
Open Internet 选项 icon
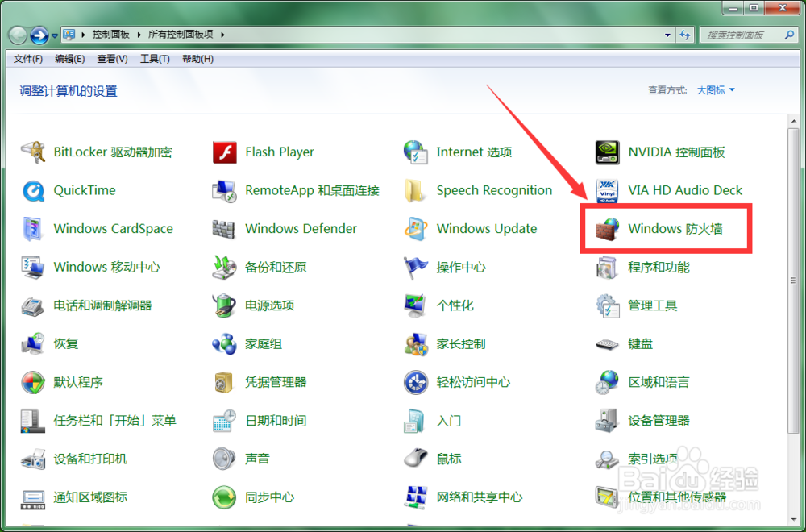pos(416,152)
